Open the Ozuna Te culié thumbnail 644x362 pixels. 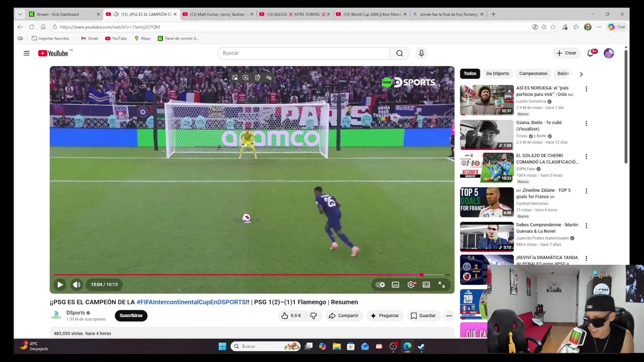click(x=487, y=135)
